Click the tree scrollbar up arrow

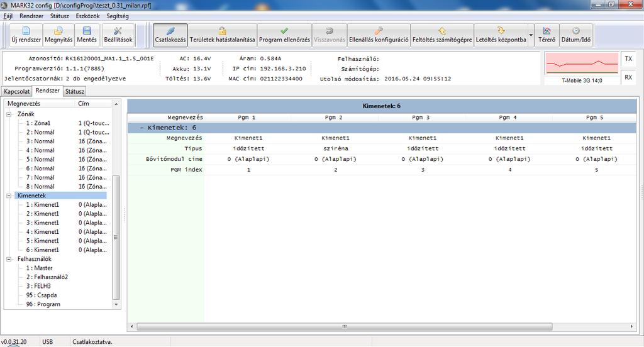point(116,104)
